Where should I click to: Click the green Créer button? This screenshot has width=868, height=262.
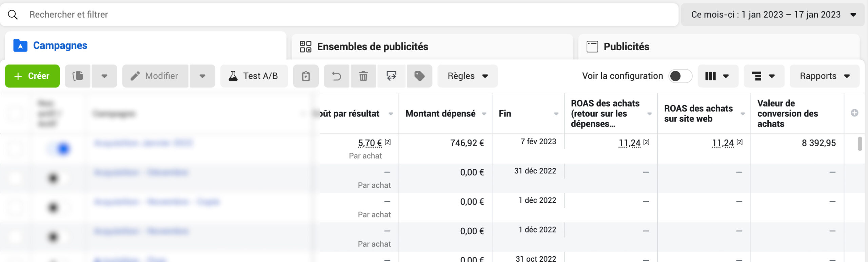point(32,76)
